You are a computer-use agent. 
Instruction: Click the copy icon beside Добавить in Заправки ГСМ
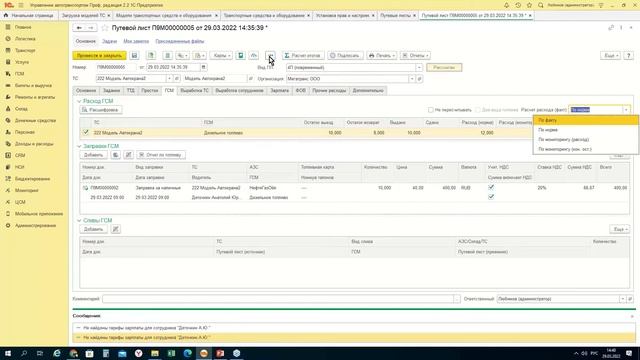(x=116, y=155)
